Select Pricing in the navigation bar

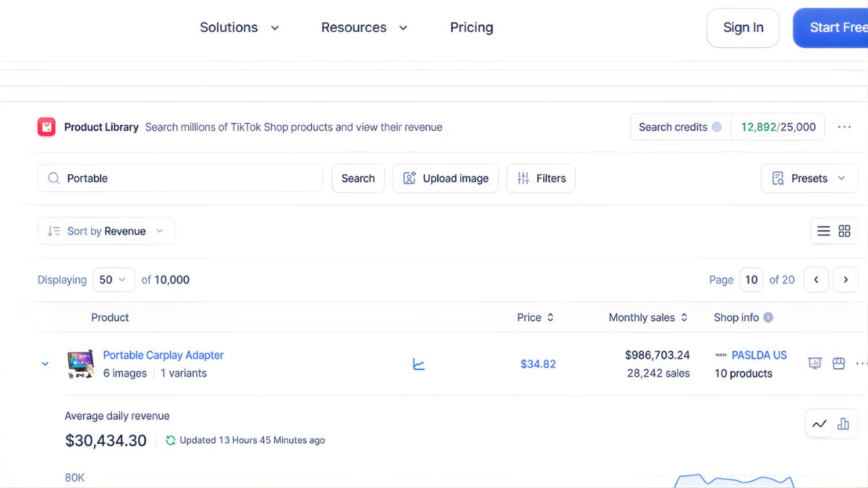point(472,27)
